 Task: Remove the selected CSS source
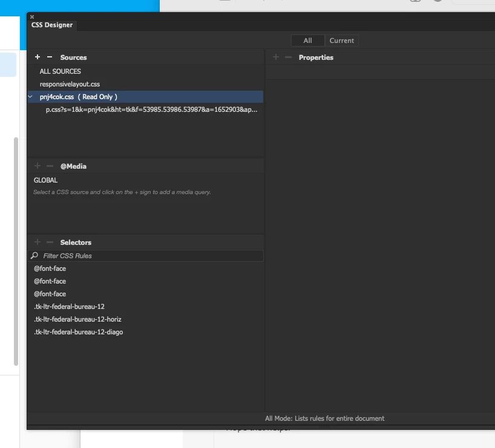50,57
